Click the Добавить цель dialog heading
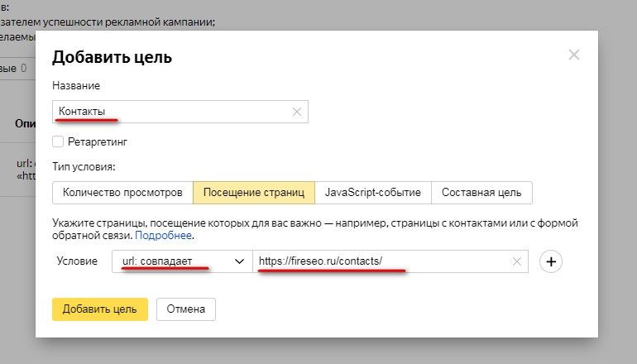The height and width of the screenshot is (364, 637). click(x=112, y=57)
